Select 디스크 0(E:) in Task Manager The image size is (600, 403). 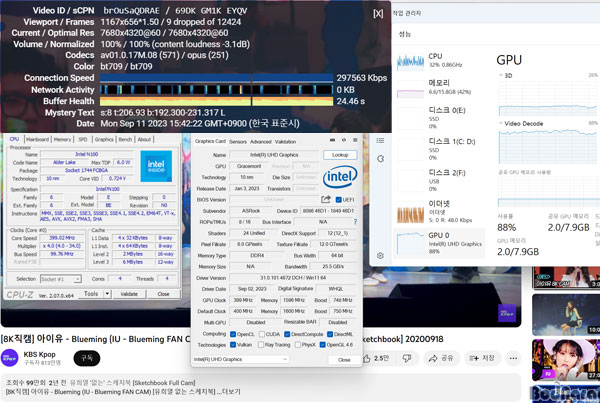tap(440, 118)
